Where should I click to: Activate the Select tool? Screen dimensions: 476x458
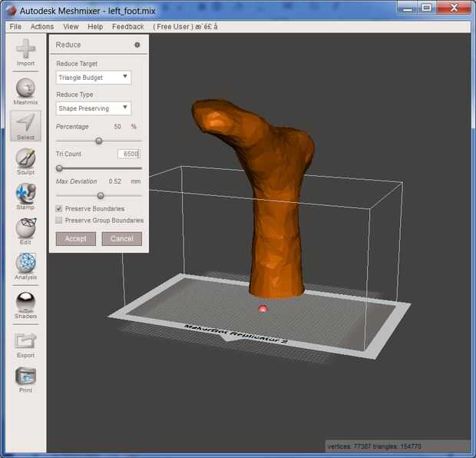tap(25, 124)
